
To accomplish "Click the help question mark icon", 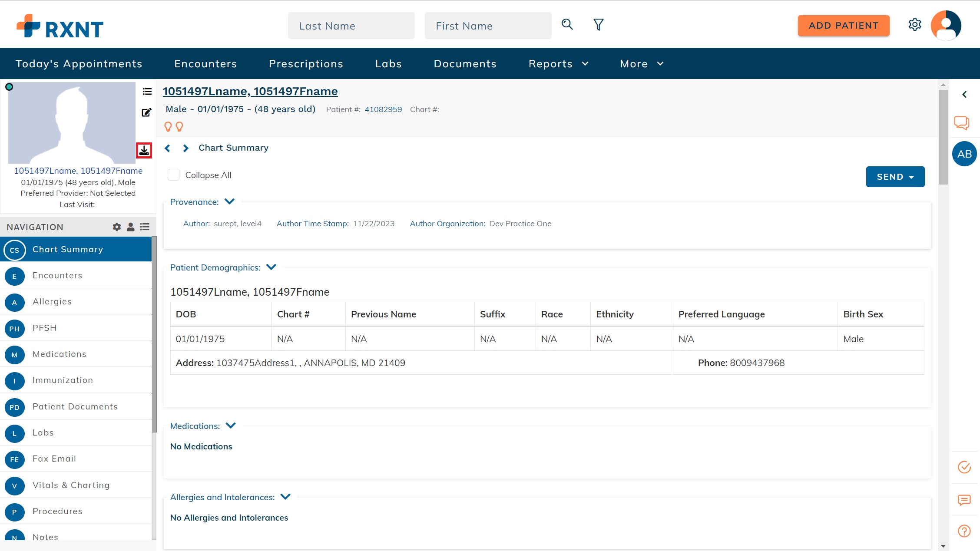I will tap(964, 531).
